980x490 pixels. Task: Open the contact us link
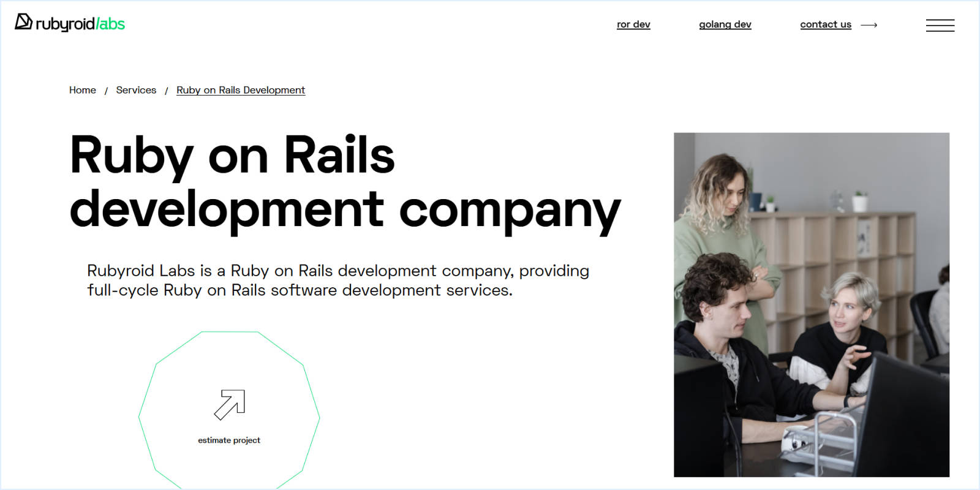(826, 24)
